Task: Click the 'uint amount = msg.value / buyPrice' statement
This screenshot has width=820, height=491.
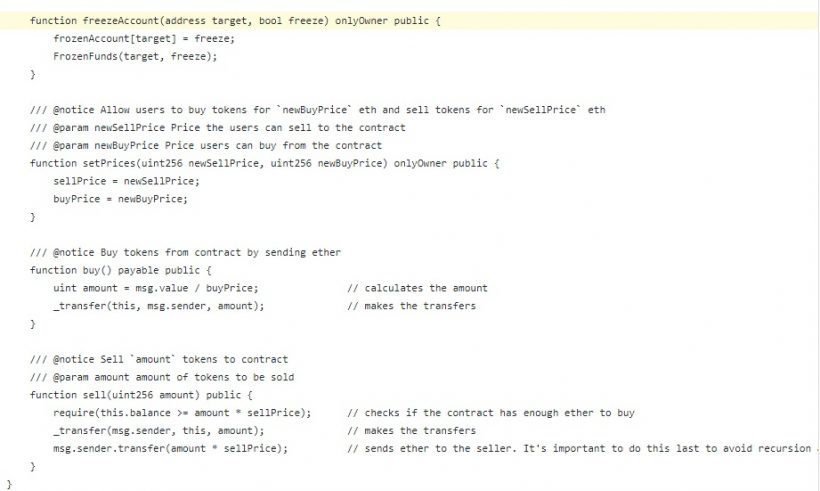Action: [x=155, y=288]
